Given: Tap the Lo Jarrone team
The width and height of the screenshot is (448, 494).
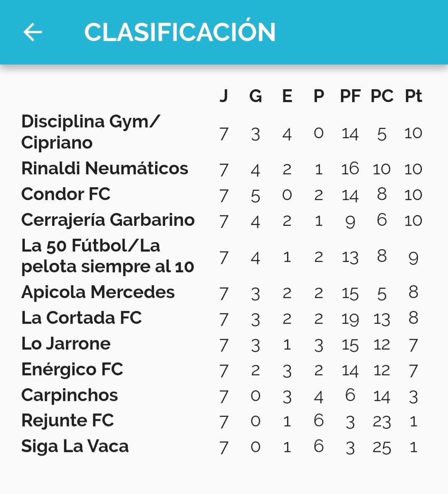Looking at the screenshot, I should (x=66, y=344).
